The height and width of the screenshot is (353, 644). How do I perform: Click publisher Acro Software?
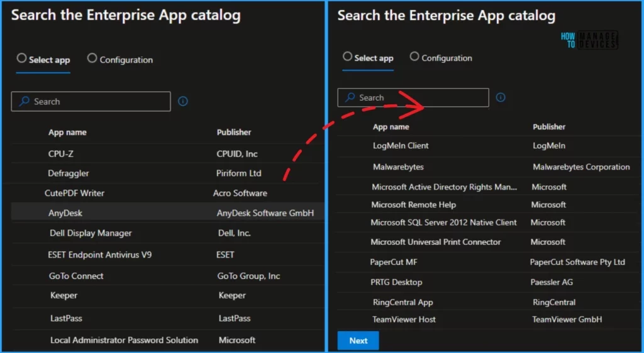tap(240, 193)
